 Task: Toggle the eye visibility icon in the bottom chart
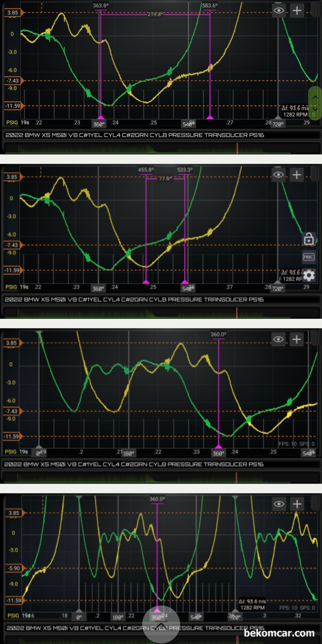pos(279,504)
